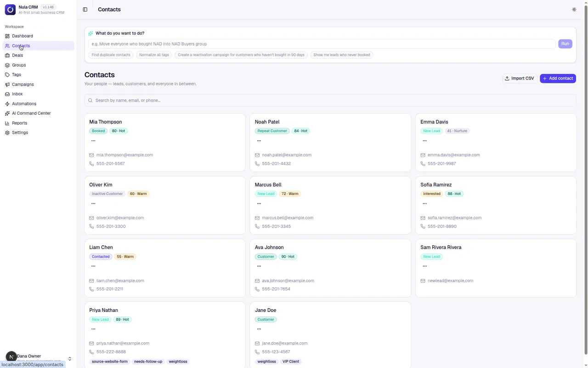The height and width of the screenshot is (368, 588).
Task: Open Campaigns in the sidebar
Action: [x=39, y=84]
